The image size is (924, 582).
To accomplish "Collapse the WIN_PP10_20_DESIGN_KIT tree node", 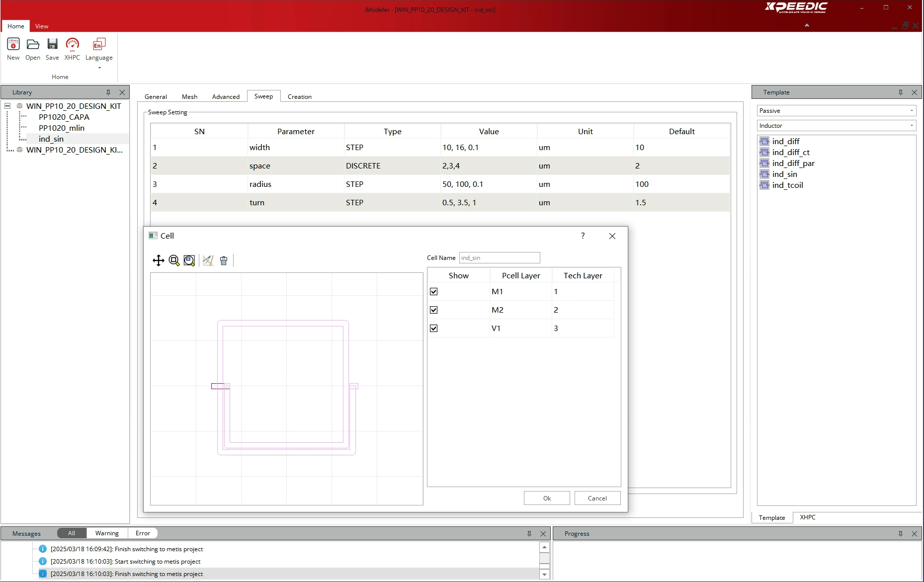I will click(x=7, y=106).
